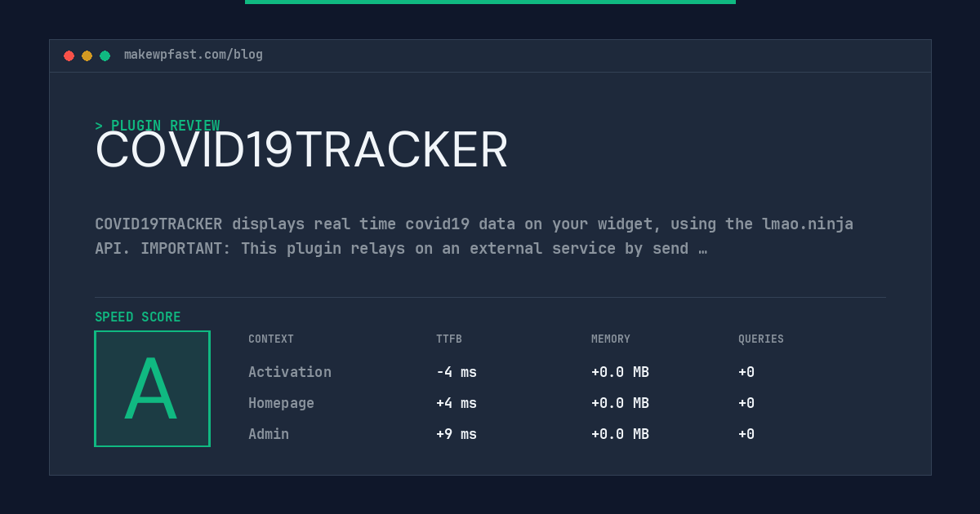
Task: Click the SPEED SCORE label
Action: click(x=138, y=317)
